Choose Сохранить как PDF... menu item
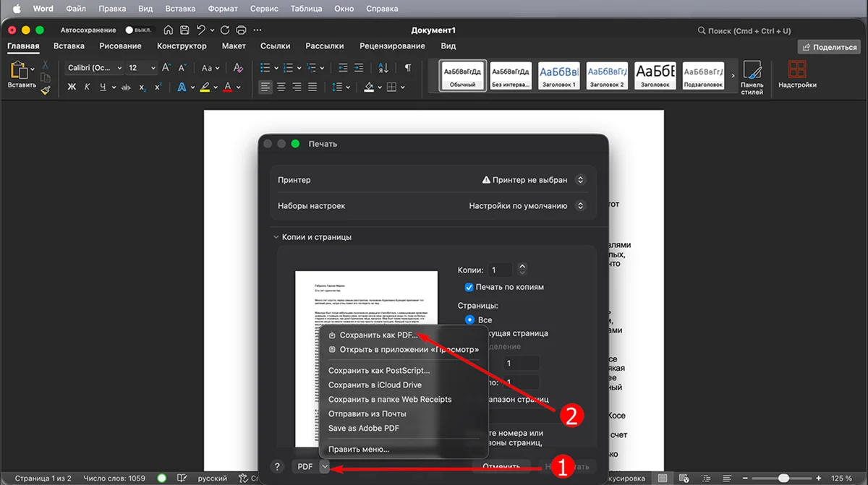868x485 pixels. (x=378, y=335)
